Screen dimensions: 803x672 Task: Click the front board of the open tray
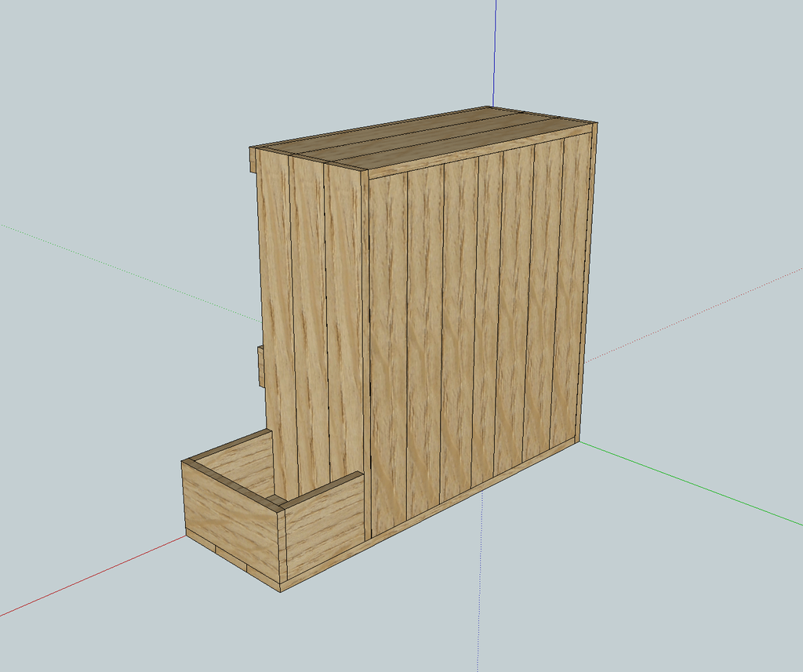click(232, 523)
